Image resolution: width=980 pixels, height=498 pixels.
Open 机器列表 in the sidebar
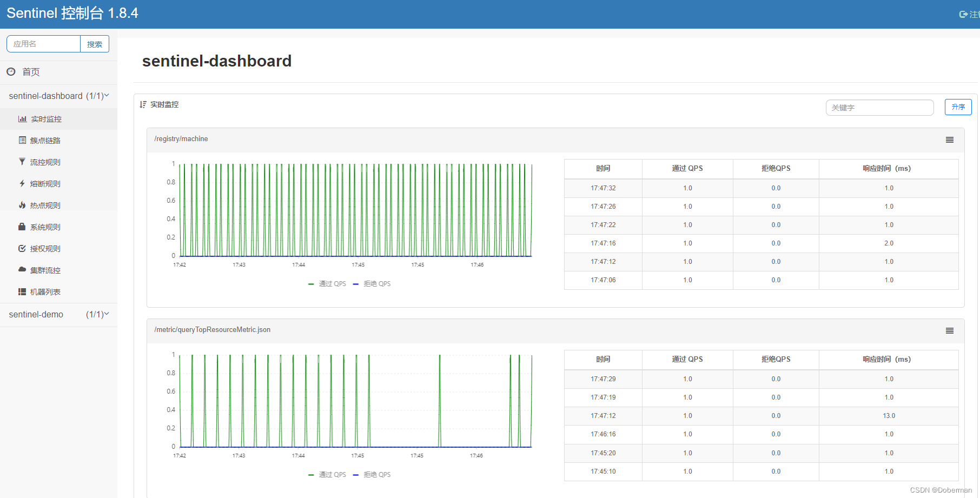pyautogui.click(x=58, y=292)
